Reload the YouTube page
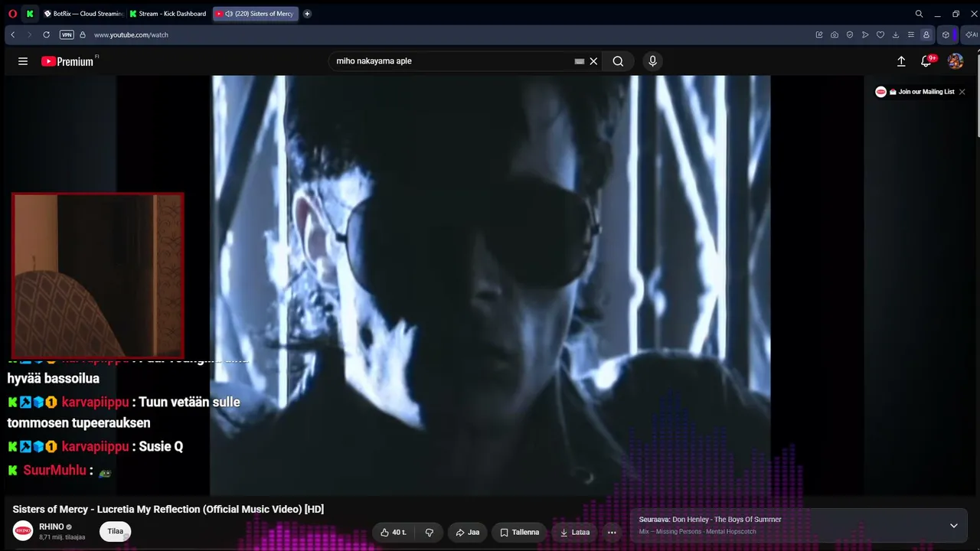Image resolution: width=980 pixels, height=551 pixels. coord(47,34)
